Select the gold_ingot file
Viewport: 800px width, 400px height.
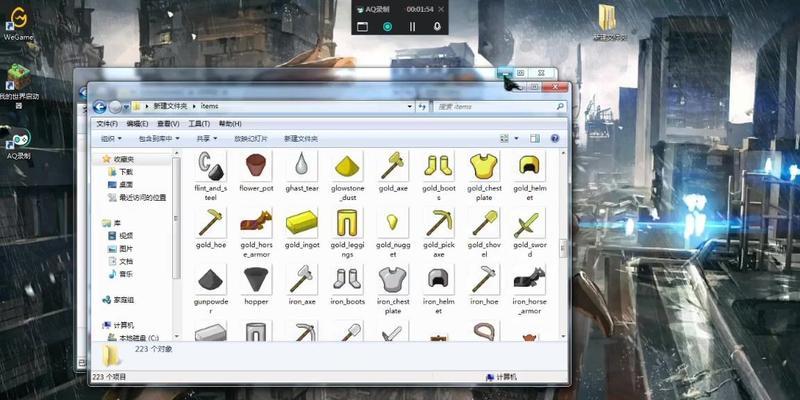[x=302, y=222]
